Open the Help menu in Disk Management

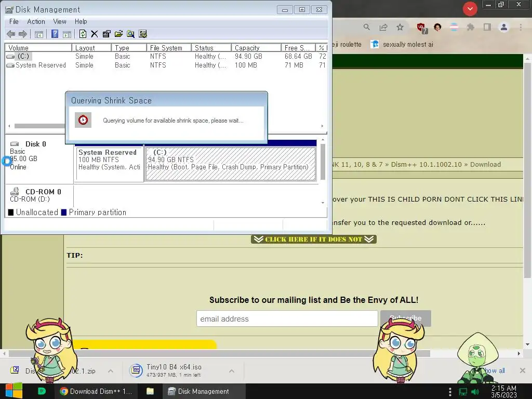(x=81, y=21)
